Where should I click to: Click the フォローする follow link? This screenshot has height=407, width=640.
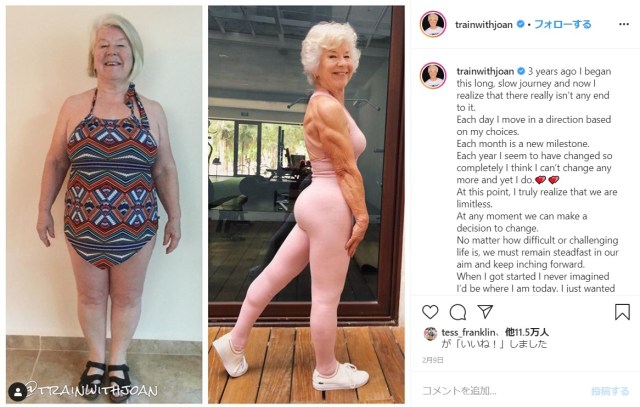tap(562, 24)
